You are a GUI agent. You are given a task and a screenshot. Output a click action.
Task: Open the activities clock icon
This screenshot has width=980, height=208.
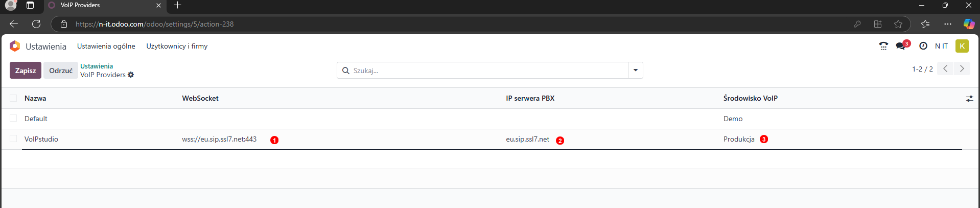coord(923,46)
